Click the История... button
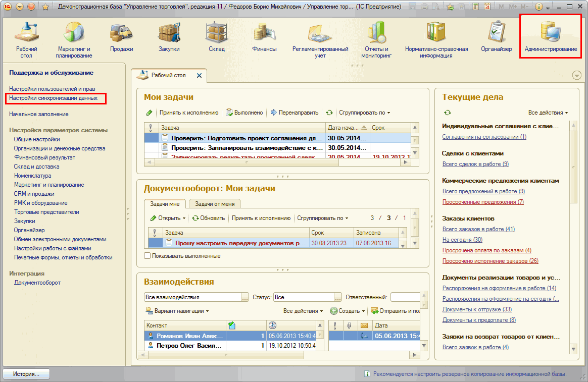This screenshot has width=588, height=382. [26, 374]
